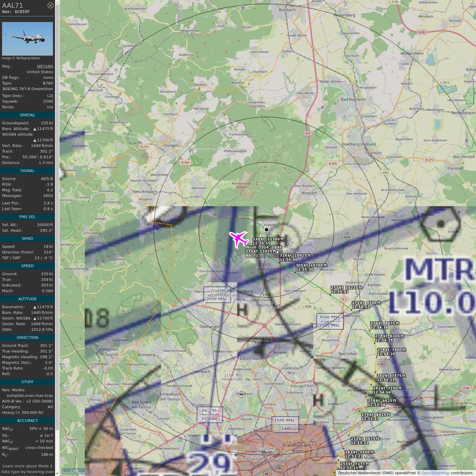
Task: Click the black receiver dot near Köppern
Action: (266, 230)
